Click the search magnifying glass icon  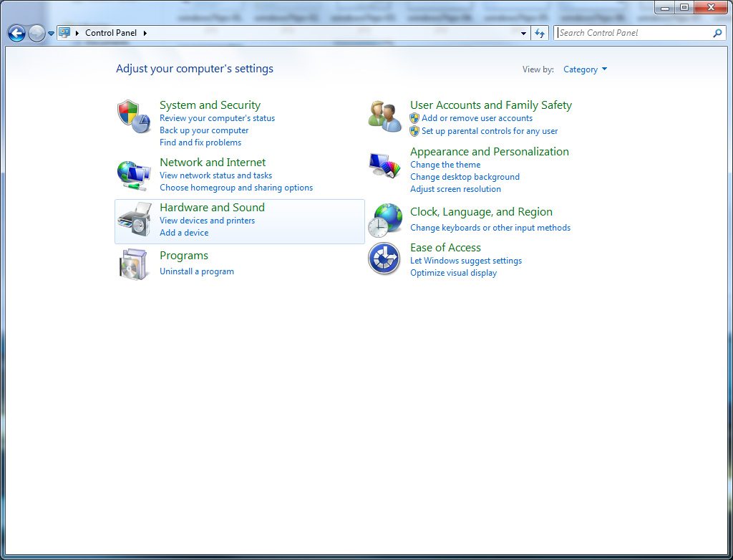[x=717, y=33]
